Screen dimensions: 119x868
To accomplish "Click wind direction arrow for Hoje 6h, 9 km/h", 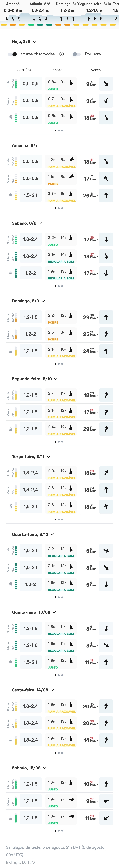I will tap(106, 84).
